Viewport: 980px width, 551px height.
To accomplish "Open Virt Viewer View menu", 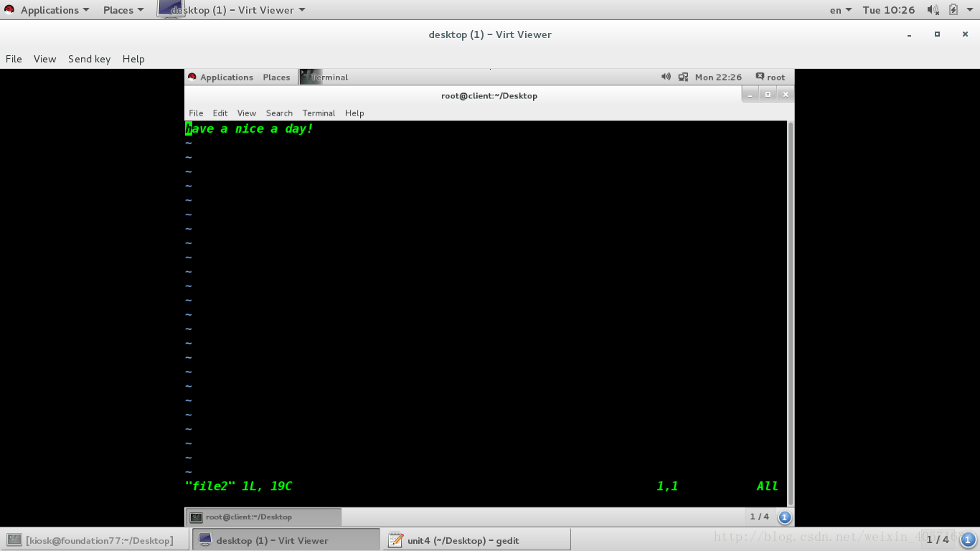I will pos(44,59).
